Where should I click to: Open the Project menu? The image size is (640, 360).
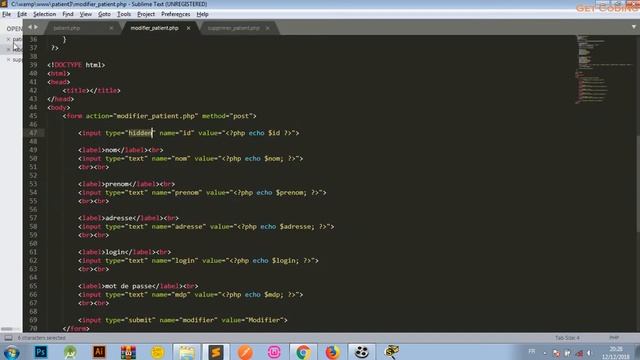146,14
